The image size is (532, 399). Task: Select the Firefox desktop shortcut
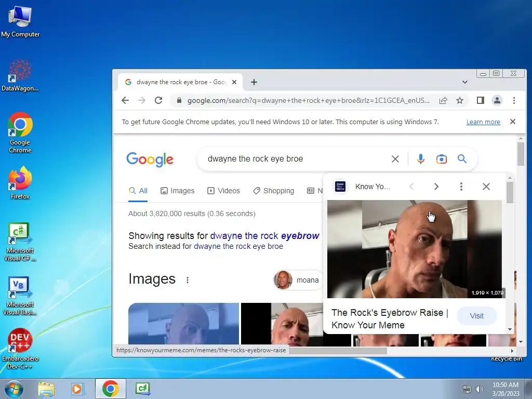(20, 183)
